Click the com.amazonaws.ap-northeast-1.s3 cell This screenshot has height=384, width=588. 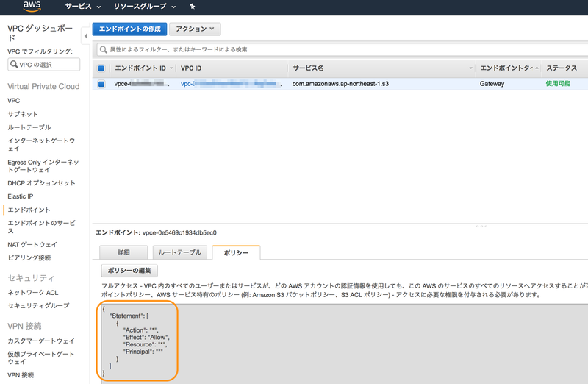pos(340,84)
